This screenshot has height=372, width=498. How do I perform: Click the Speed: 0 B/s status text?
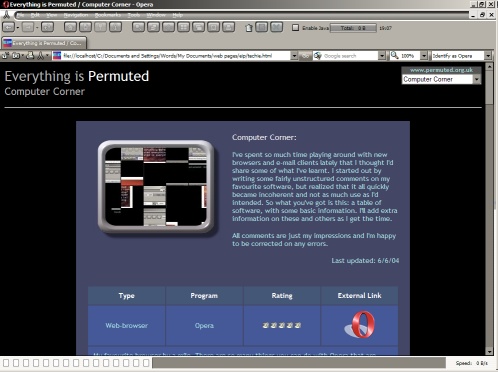click(472, 363)
